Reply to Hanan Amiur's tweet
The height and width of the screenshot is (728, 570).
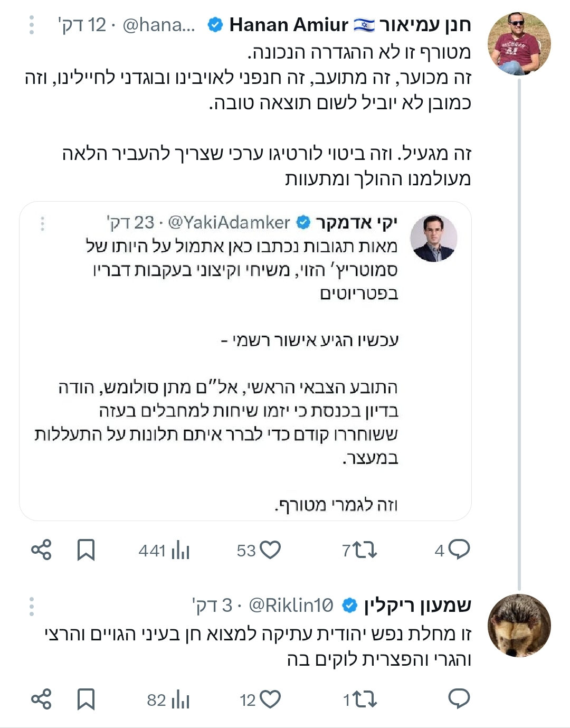tap(458, 550)
